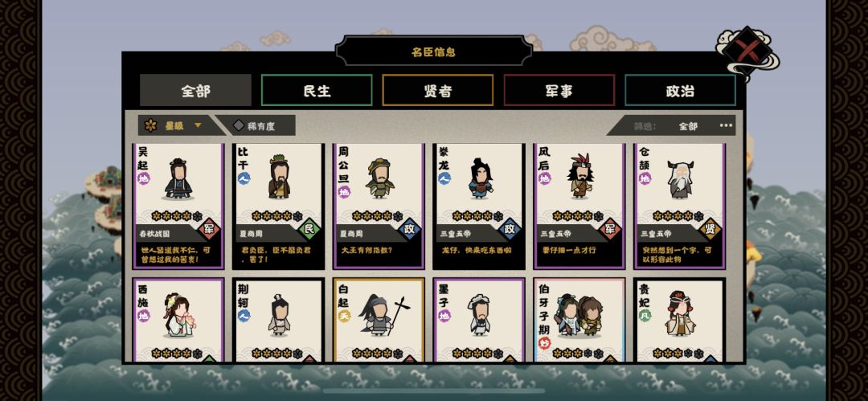
Task: Open the three-dot filter options menu
Action: (x=726, y=125)
